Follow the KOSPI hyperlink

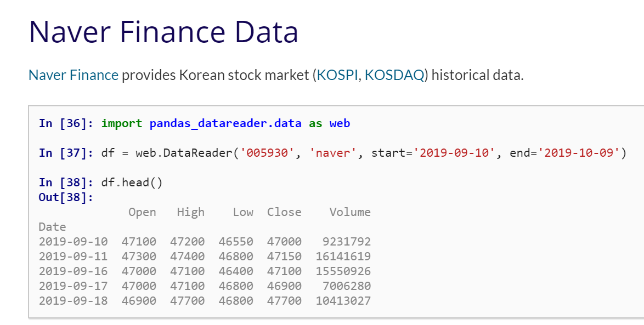[337, 75]
